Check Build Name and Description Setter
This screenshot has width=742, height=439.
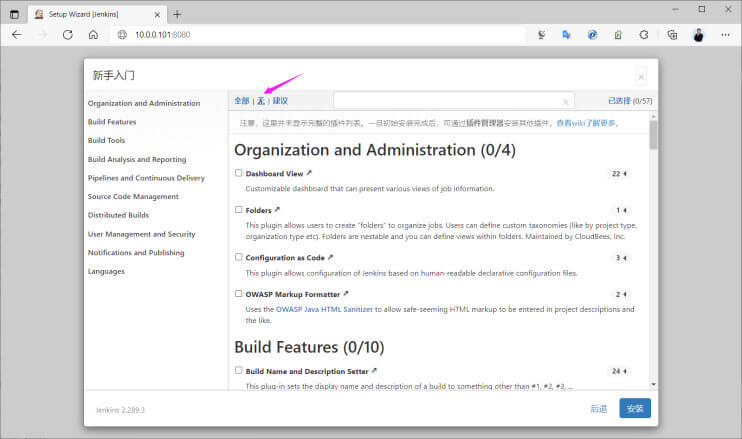239,370
